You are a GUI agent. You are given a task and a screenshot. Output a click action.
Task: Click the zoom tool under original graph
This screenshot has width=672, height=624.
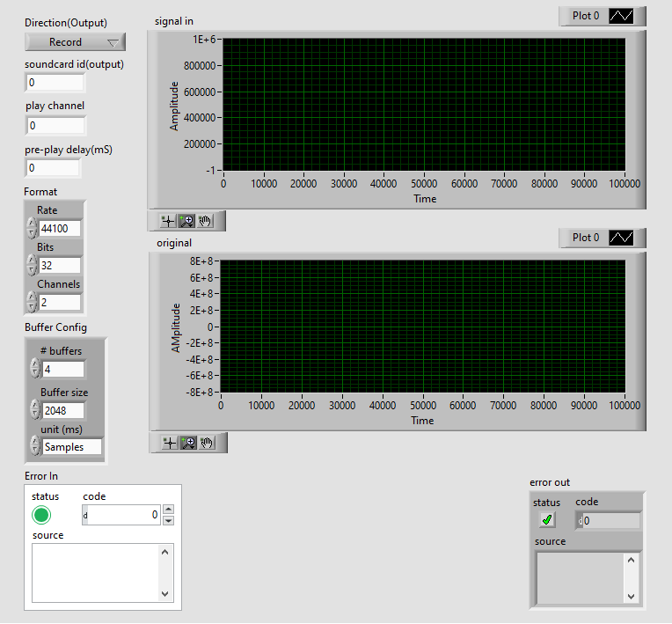coord(187,443)
